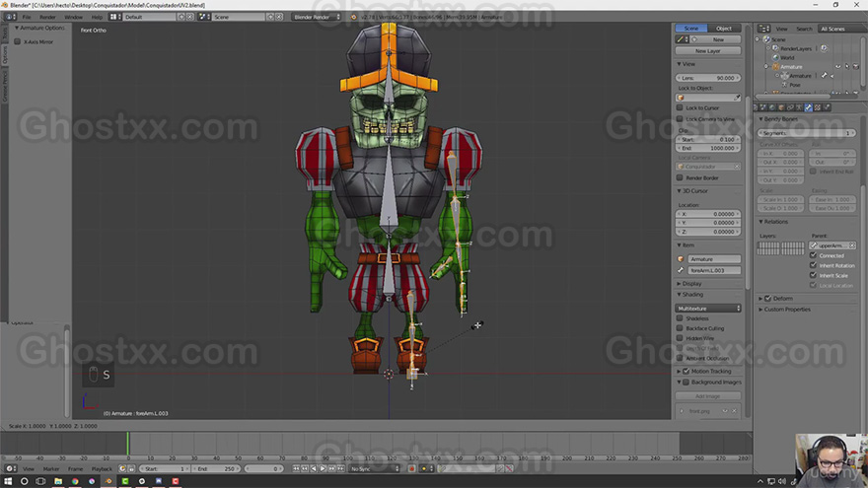Click the restrict-render camera on Armature outliner row
The width and height of the screenshot is (868, 488).
[x=856, y=66]
